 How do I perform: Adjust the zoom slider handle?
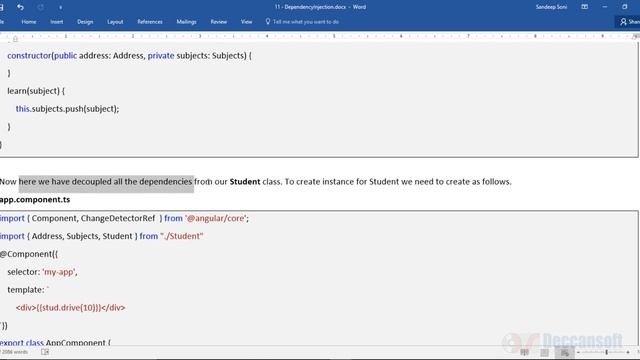click(607, 352)
